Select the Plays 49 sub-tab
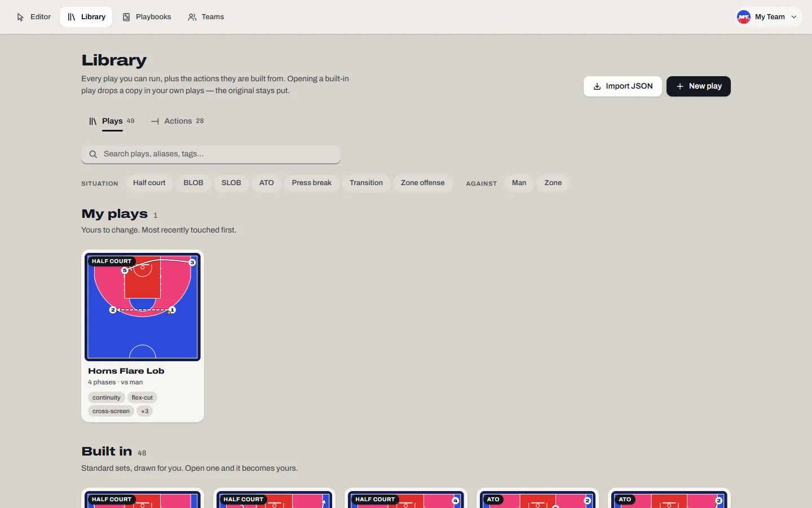The image size is (812, 508). click(x=112, y=121)
